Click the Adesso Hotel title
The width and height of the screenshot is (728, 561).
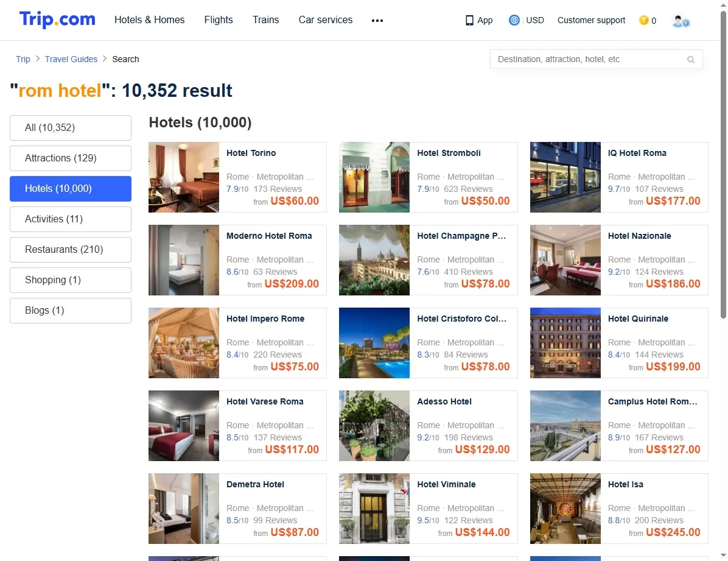coord(444,401)
